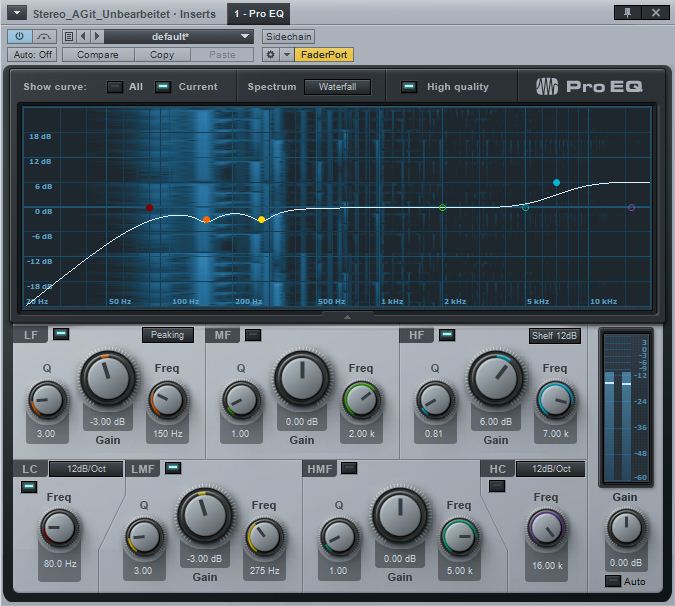Click the LF gain value -3.00 dB
Image resolution: width=675 pixels, height=606 pixels.
(108, 422)
